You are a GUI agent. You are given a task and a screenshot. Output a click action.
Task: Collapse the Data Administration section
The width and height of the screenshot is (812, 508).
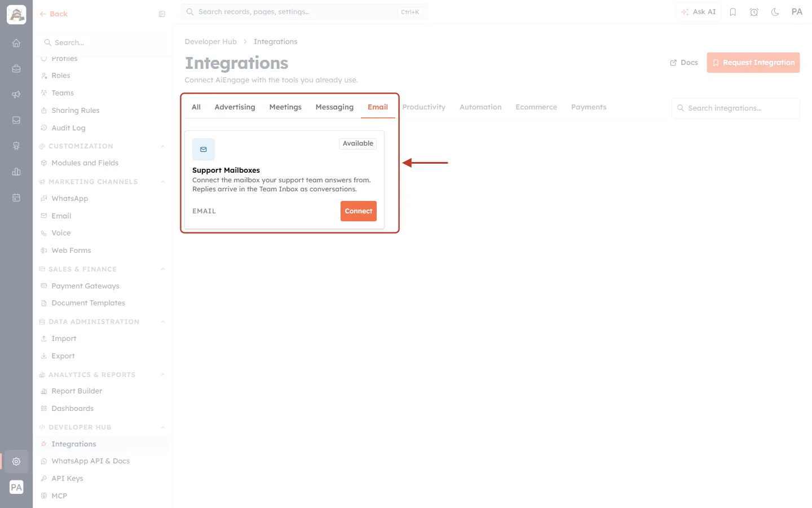tap(163, 322)
